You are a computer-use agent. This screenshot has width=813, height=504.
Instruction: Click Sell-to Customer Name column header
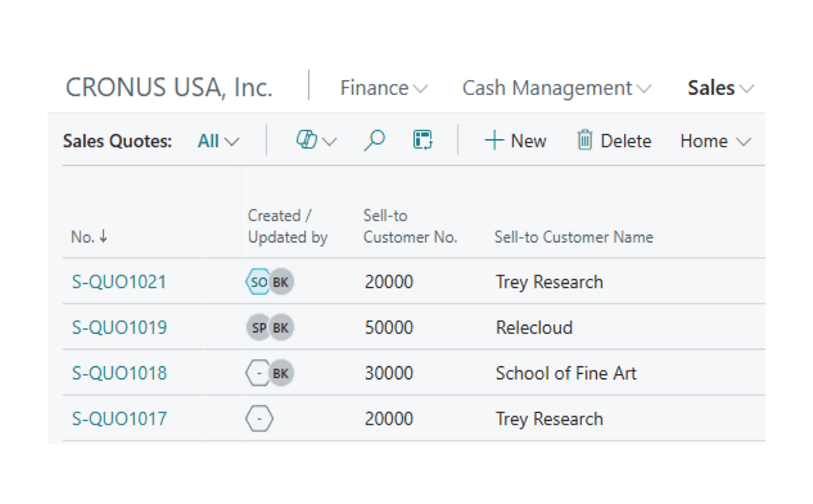click(573, 237)
